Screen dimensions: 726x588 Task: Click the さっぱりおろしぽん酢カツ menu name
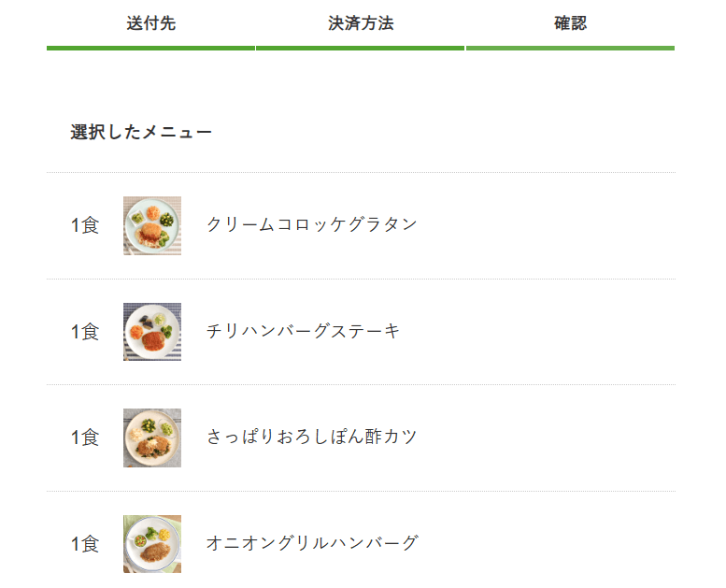point(311,437)
